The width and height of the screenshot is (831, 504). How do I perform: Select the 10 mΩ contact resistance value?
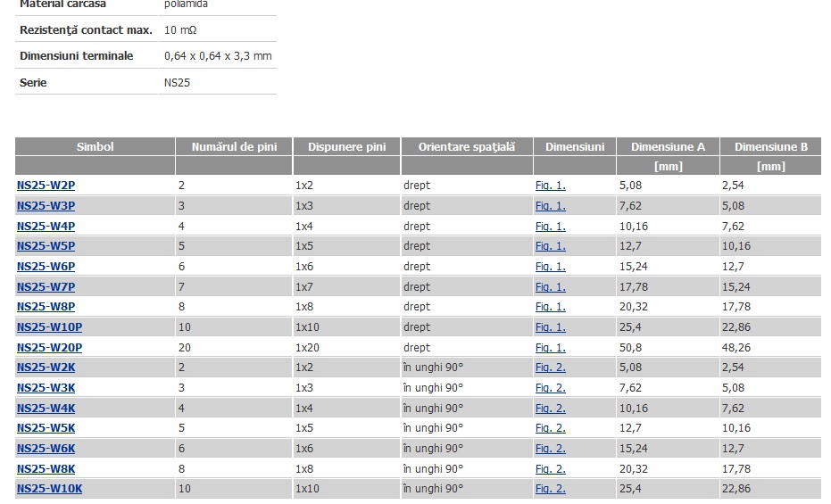(180, 30)
